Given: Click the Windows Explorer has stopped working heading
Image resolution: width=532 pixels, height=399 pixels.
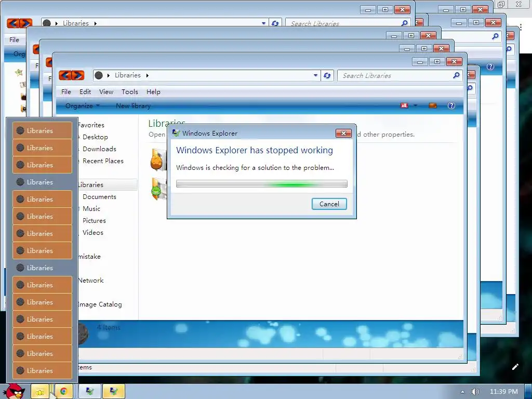Looking at the screenshot, I should [x=255, y=150].
